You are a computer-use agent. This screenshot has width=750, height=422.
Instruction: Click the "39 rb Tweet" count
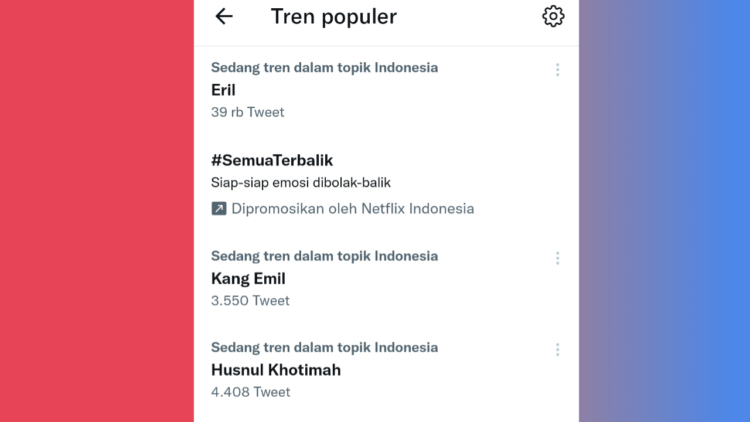click(248, 112)
